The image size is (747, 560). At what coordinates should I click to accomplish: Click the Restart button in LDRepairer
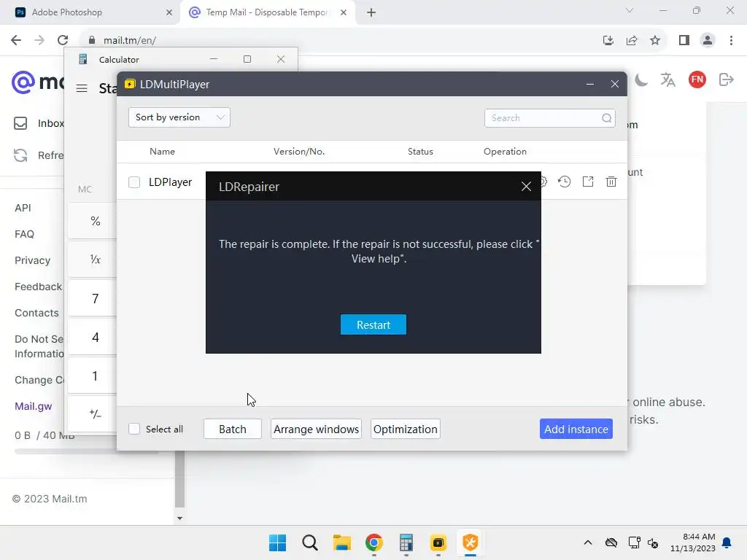373,324
